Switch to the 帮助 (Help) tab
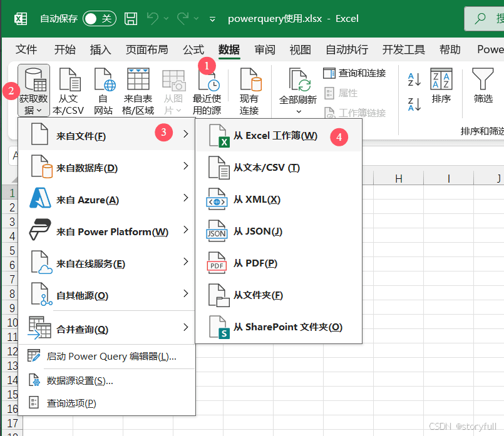Viewport: 504px width, 436px height. coord(450,49)
